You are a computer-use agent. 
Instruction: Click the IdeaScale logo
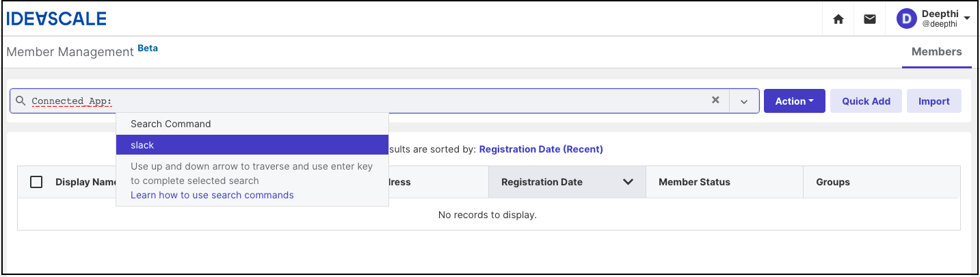tap(56, 18)
